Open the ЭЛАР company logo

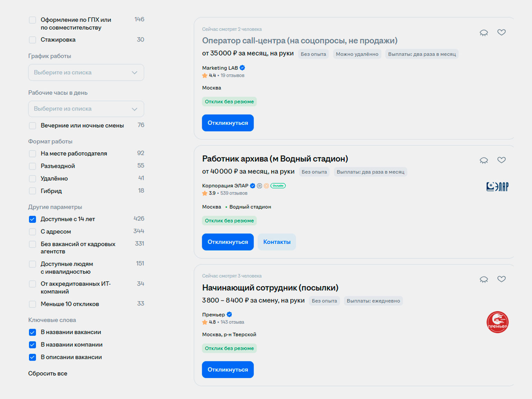497,187
